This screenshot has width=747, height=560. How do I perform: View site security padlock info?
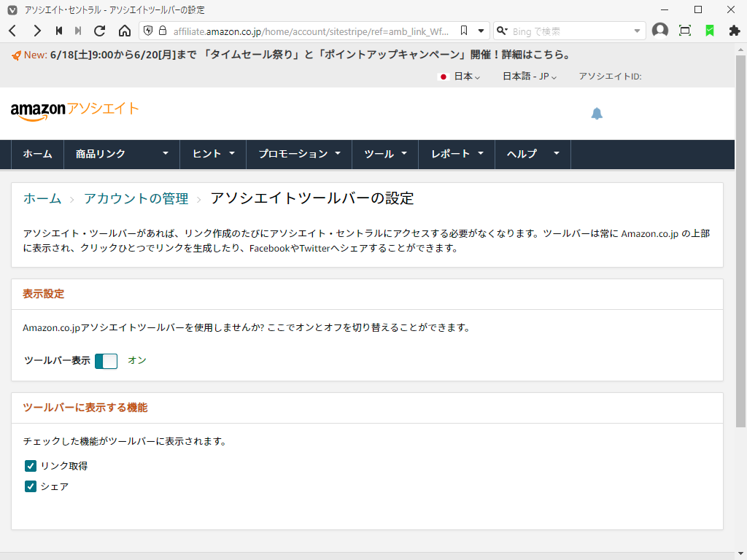click(163, 31)
